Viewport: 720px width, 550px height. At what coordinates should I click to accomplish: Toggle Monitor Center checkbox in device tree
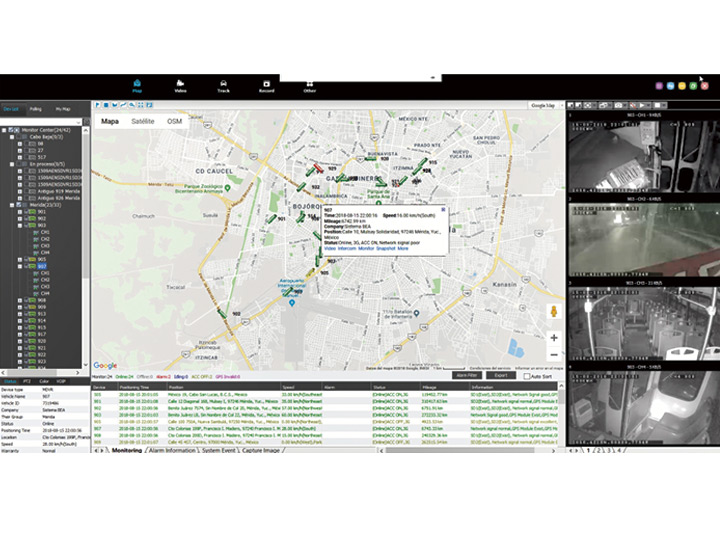click(x=11, y=130)
